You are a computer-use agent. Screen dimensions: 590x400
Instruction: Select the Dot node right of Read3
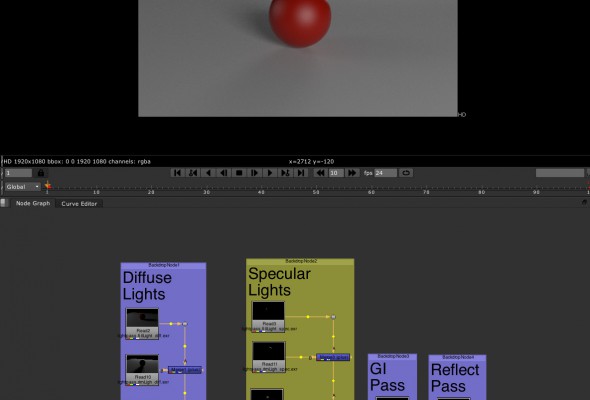point(333,317)
